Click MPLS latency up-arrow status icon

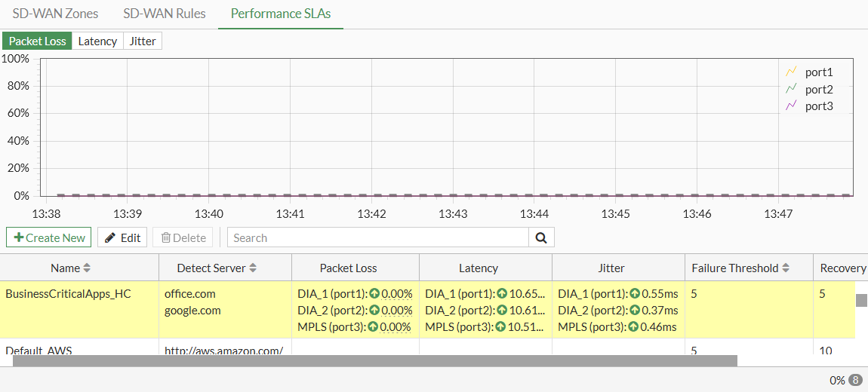pos(501,327)
